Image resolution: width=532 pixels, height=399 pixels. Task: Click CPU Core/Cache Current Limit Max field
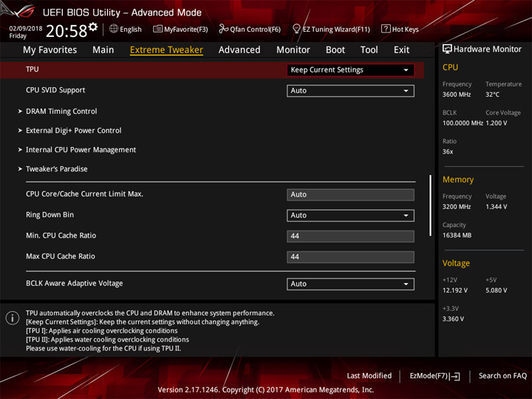point(350,195)
